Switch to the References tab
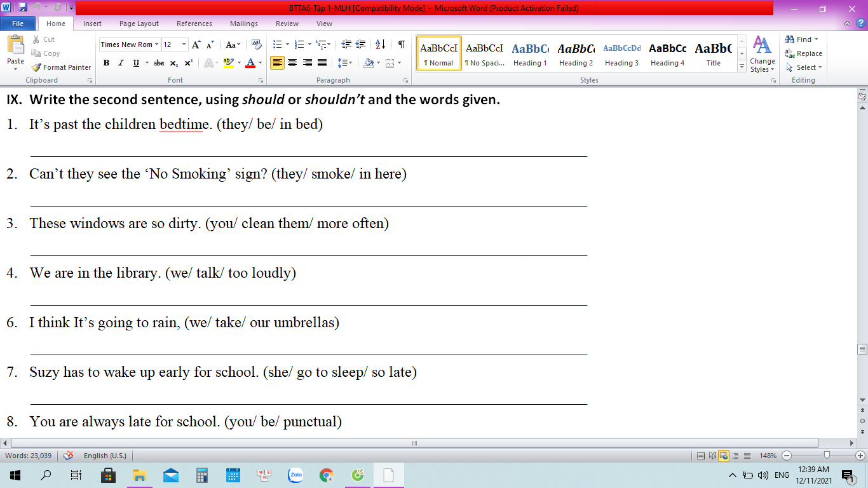 (x=194, y=24)
